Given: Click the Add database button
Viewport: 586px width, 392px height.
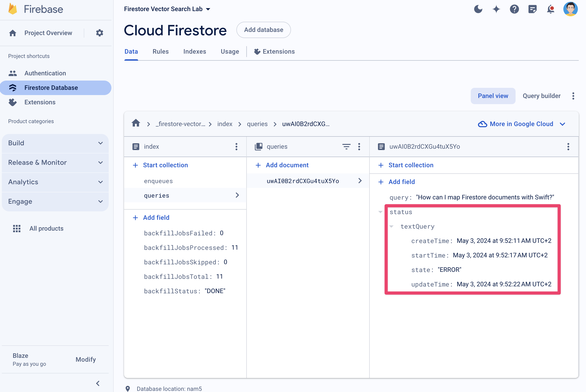Looking at the screenshot, I should point(264,30).
